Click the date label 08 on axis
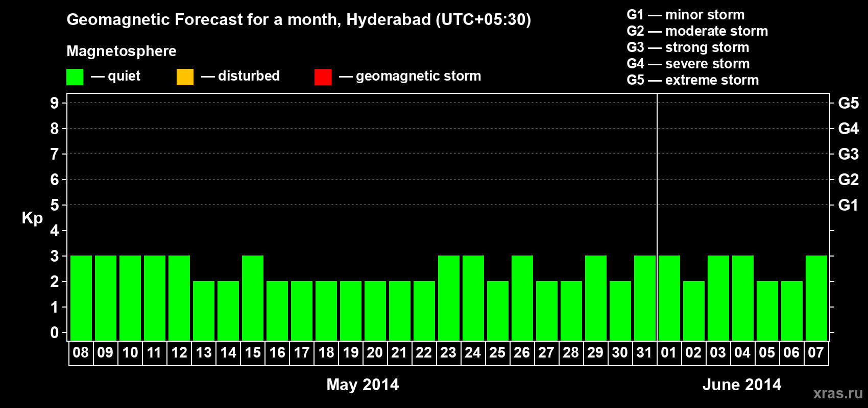 [x=81, y=352]
